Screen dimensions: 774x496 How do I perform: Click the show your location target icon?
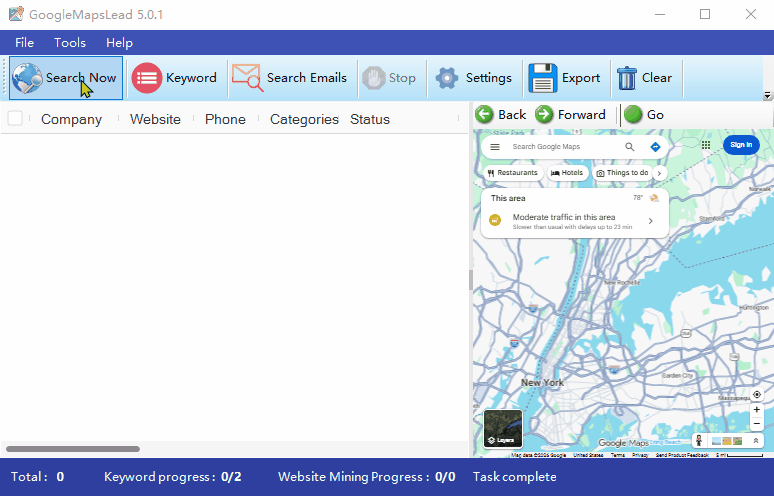tap(756, 394)
